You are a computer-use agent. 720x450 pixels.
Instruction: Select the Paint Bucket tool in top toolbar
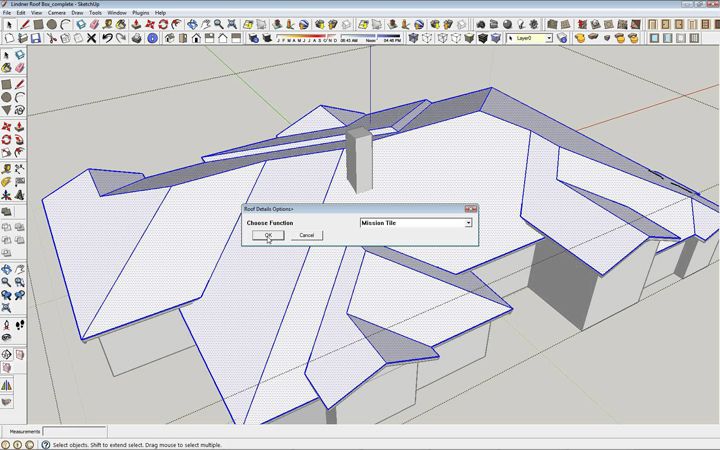tap(121, 24)
